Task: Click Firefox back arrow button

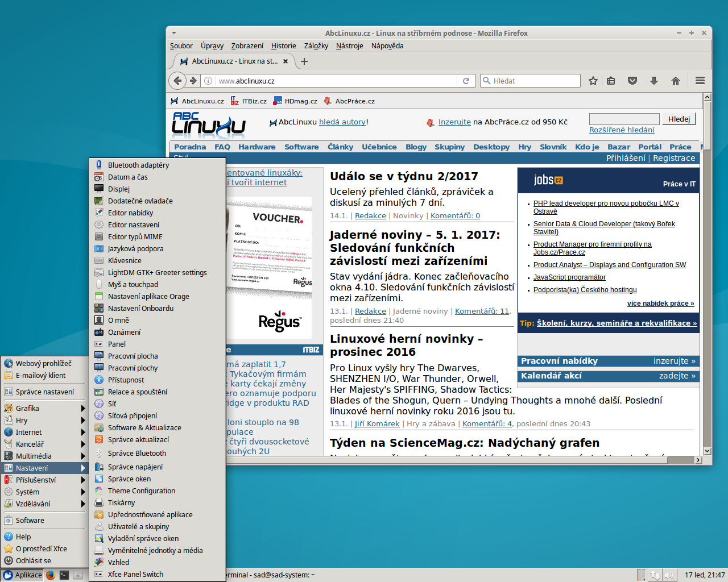Action: pyautogui.click(x=178, y=81)
